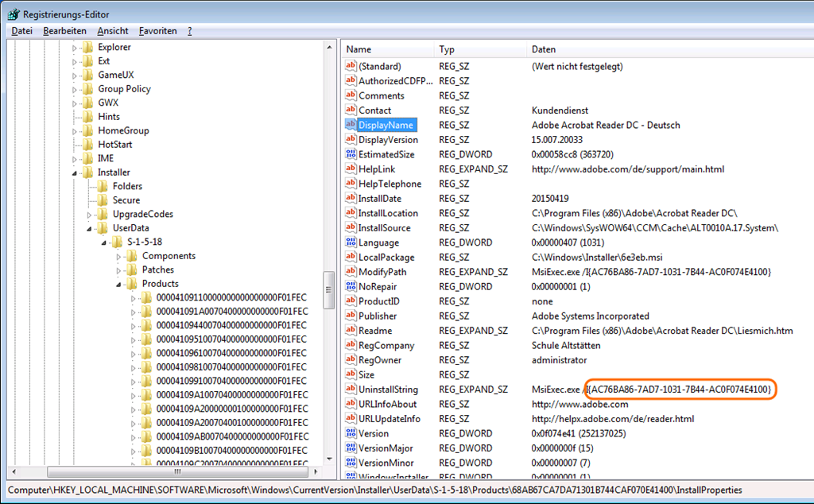This screenshot has width=814, height=504.
Task: Click the Language DWORD value icon
Action: pyautogui.click(x=351, y=242)
